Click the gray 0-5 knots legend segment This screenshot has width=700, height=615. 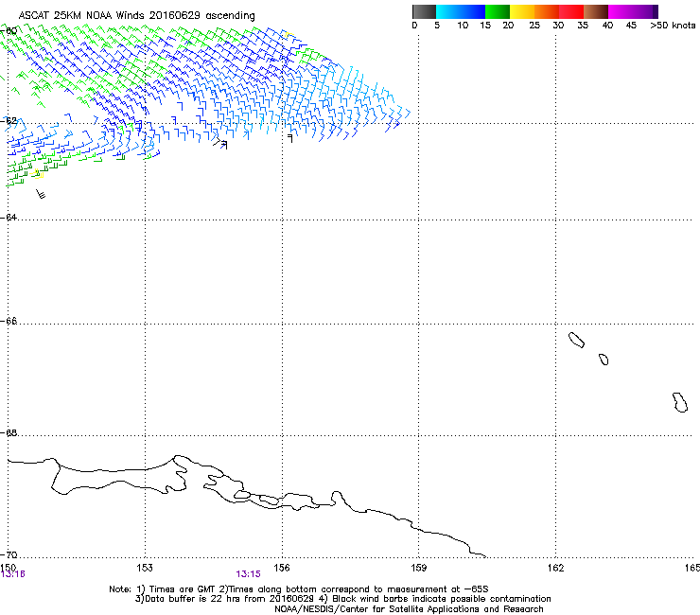[x=424, y=11]
